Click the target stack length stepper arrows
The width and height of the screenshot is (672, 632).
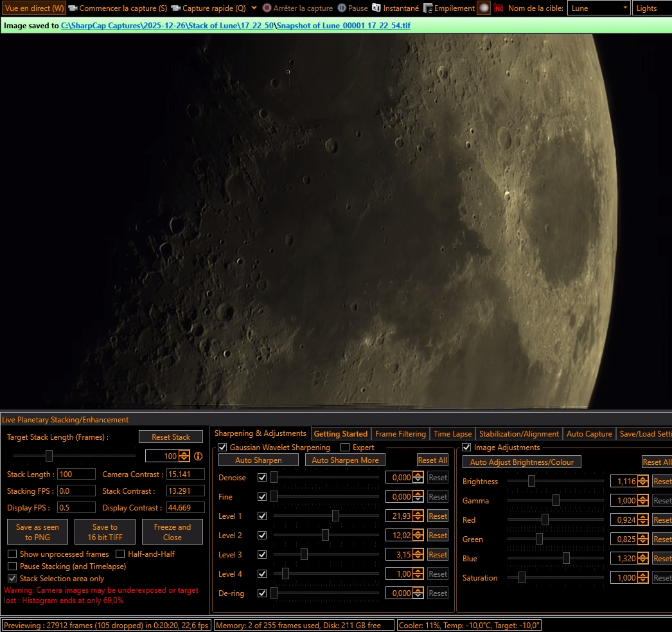[184, 456]
